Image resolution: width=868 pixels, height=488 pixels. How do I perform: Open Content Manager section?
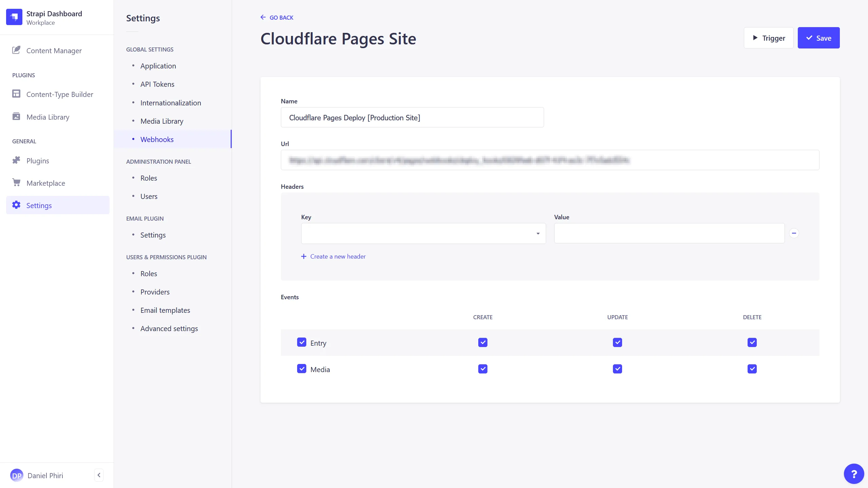coord(54,50)
